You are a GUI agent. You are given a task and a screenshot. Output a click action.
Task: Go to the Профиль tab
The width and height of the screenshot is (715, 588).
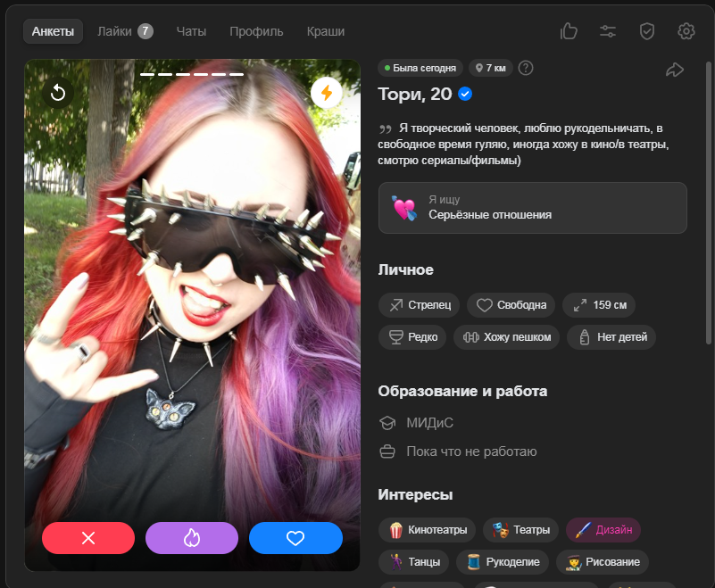[x=256, y=31]
